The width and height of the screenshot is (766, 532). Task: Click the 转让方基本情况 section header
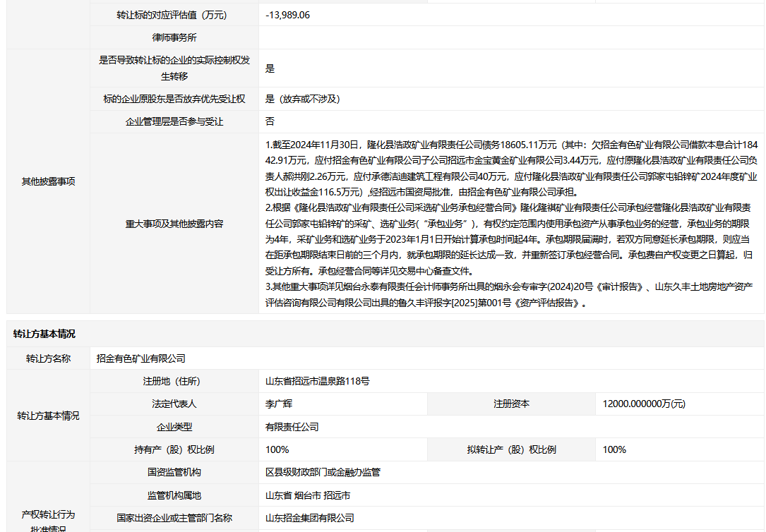click(x=44, y=334)
